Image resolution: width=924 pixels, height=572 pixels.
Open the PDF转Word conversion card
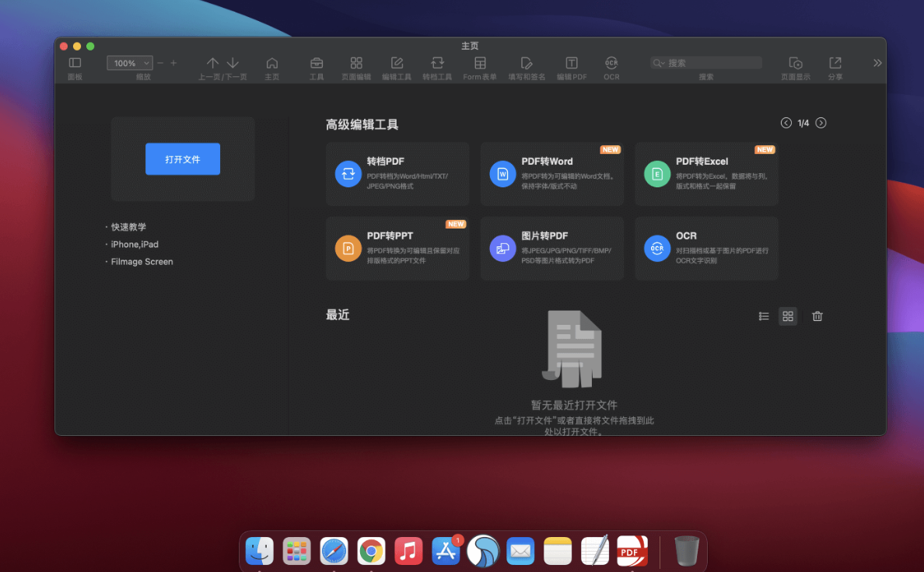551,174
